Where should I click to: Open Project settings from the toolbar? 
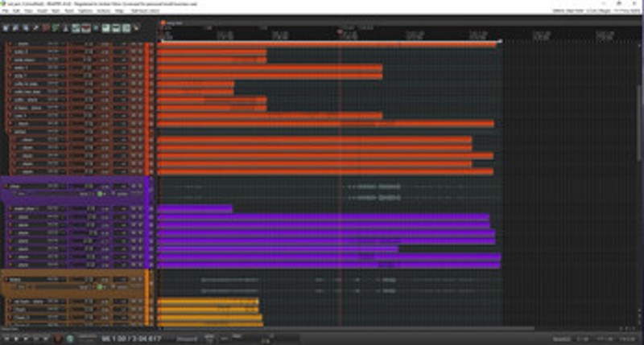35,28
